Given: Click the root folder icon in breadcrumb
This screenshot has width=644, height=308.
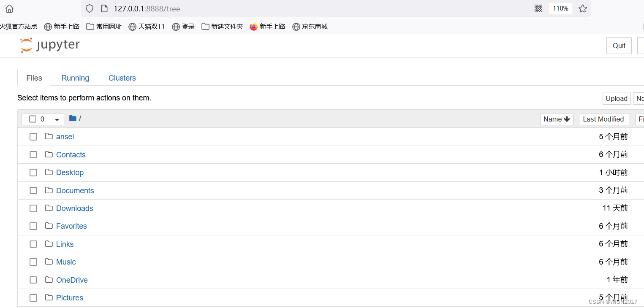Looking at the screenshot, I should pyautogui.click(x=73, y=119).
